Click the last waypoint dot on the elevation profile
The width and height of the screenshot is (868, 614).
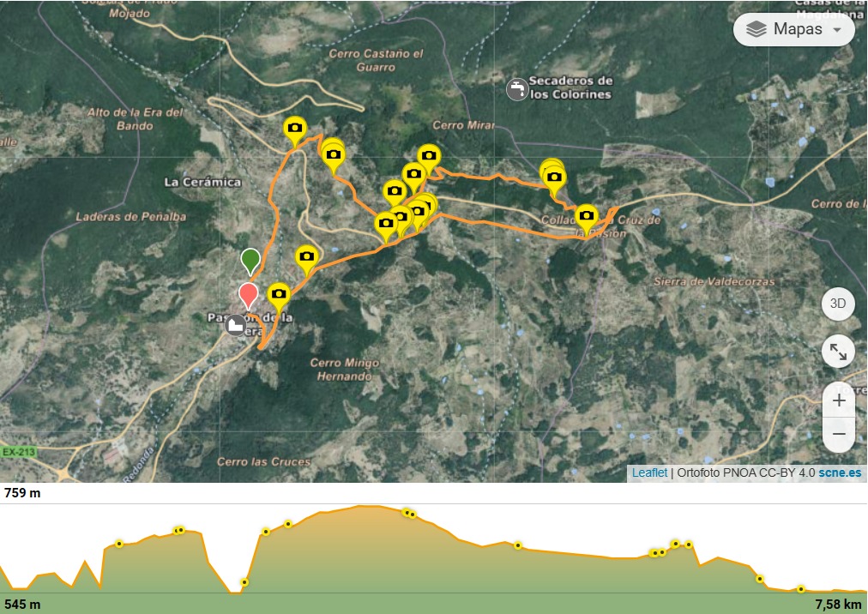click(800, 589)
